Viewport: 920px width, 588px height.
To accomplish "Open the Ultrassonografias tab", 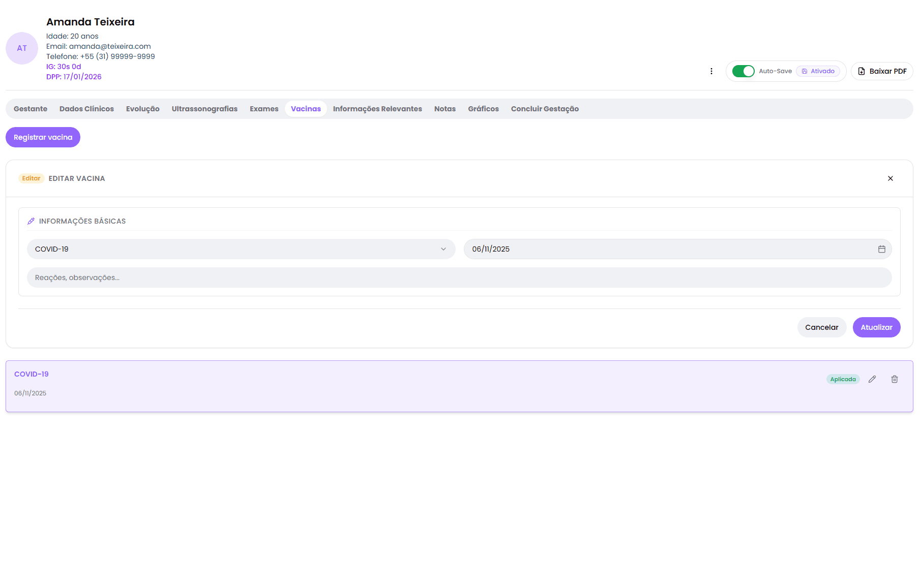I will (204, 109).
